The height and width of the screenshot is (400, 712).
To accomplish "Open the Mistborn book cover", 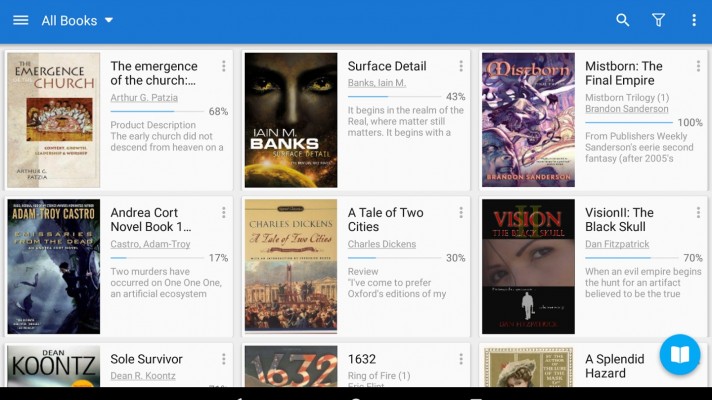I will pos(528,119).
